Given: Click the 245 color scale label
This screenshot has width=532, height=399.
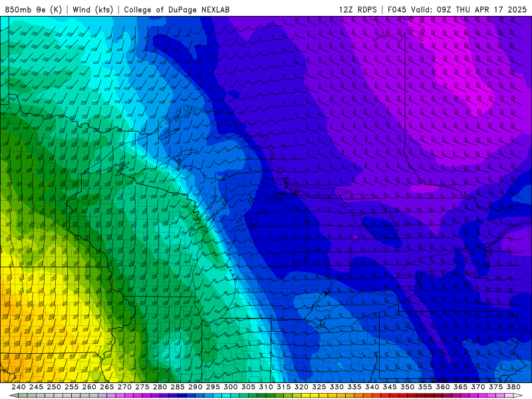Looking at the screenshot, I should point(36,387).
